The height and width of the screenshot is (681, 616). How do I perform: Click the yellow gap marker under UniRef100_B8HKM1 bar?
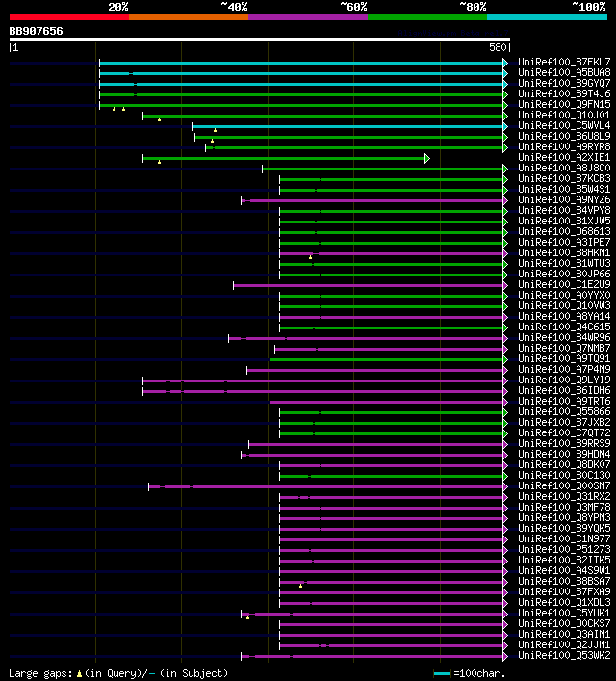[310, 257]
